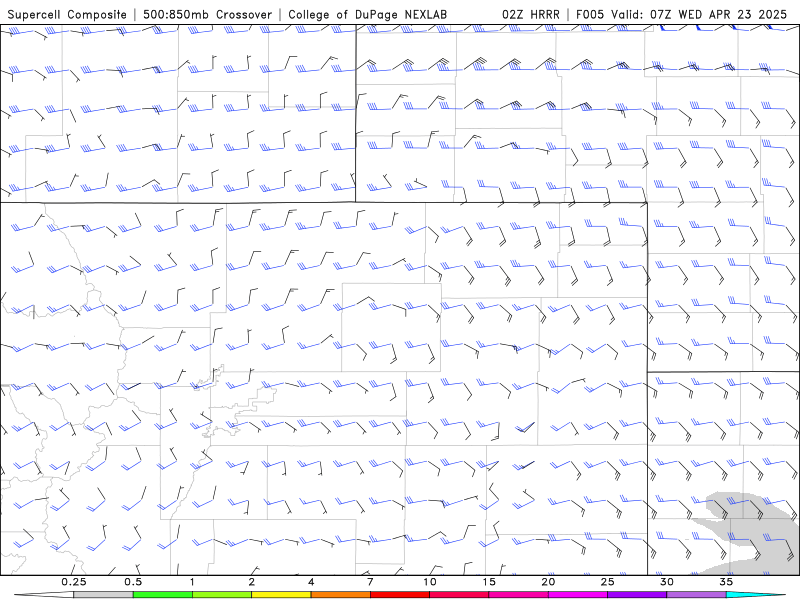Click the 25 color scale label

607,582
